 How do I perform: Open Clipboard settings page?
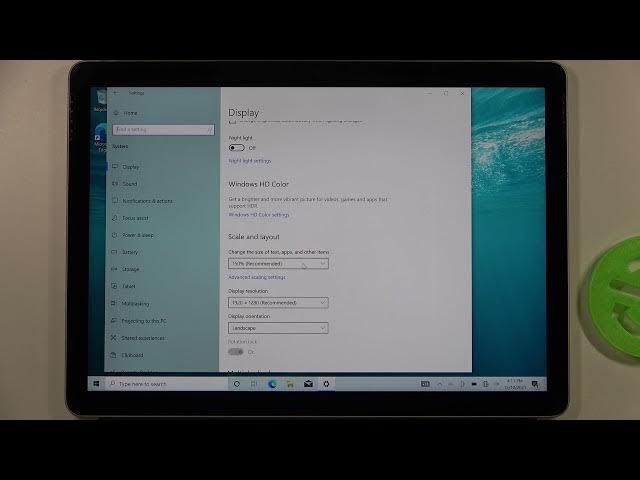[132, 355]
